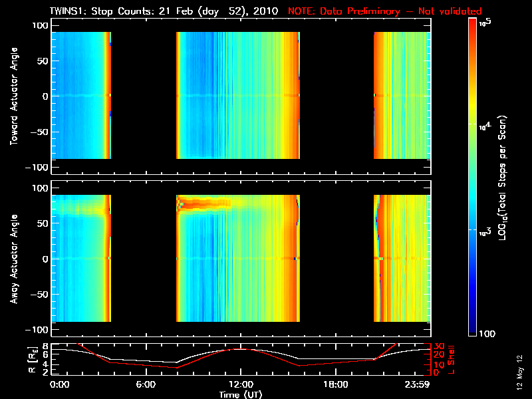The height and width of the screenshot is (399, 532).
Task: Click the '6:00' time tick label
Action: (x=146, y=384)
